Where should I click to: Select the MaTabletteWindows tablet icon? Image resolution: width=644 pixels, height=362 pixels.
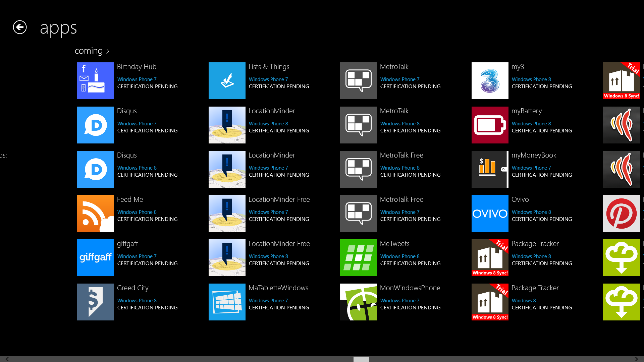[227, 302]
